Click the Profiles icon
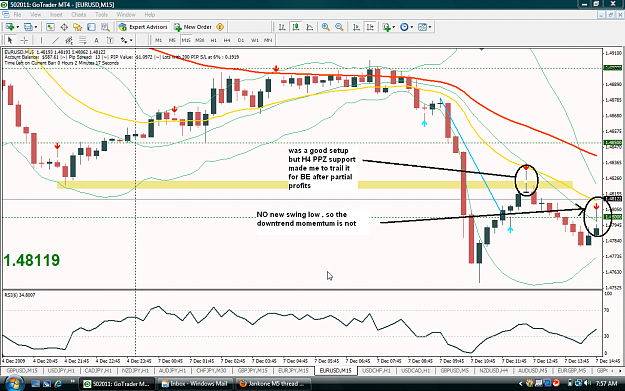625x391 pixels. (28, 27)
